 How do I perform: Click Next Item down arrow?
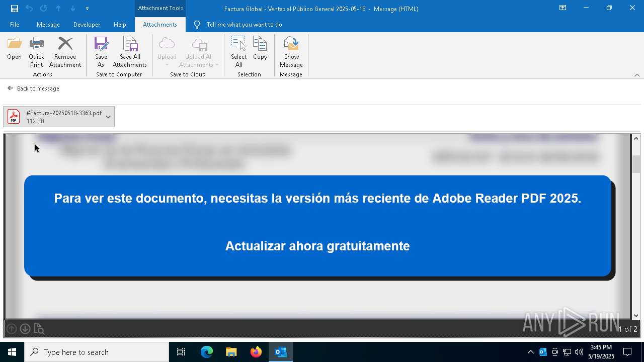(73, 8)
